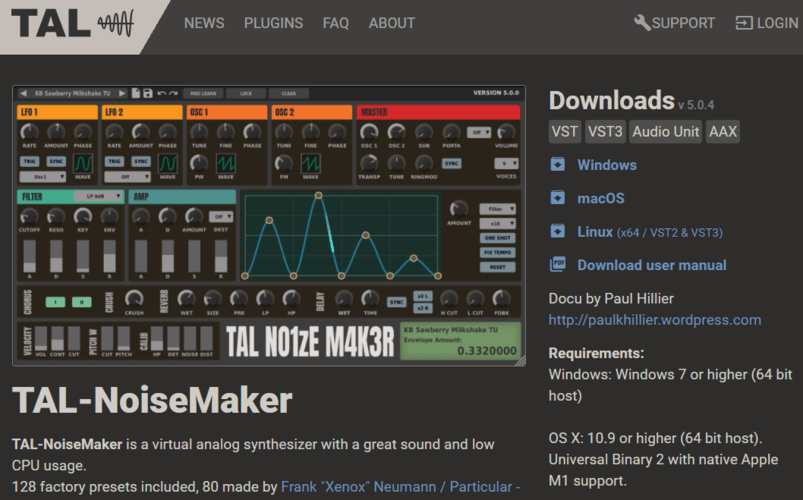
Task: Open the Master PORTA mode dropdown
Action: 479,132
